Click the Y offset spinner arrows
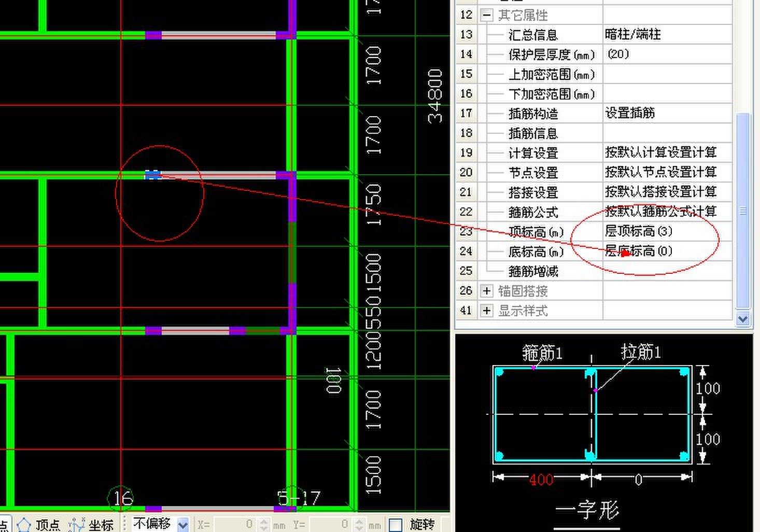 click(359, 525)
